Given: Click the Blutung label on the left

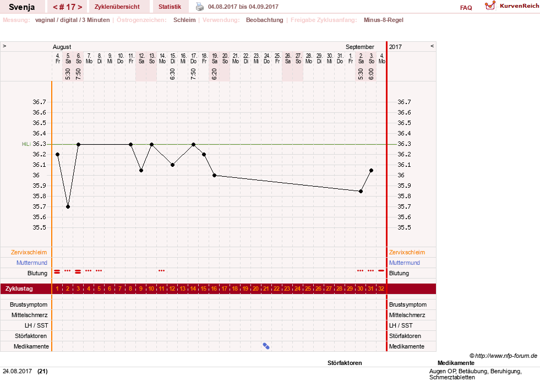Looking at the screenshot, I should click(37, 273).
